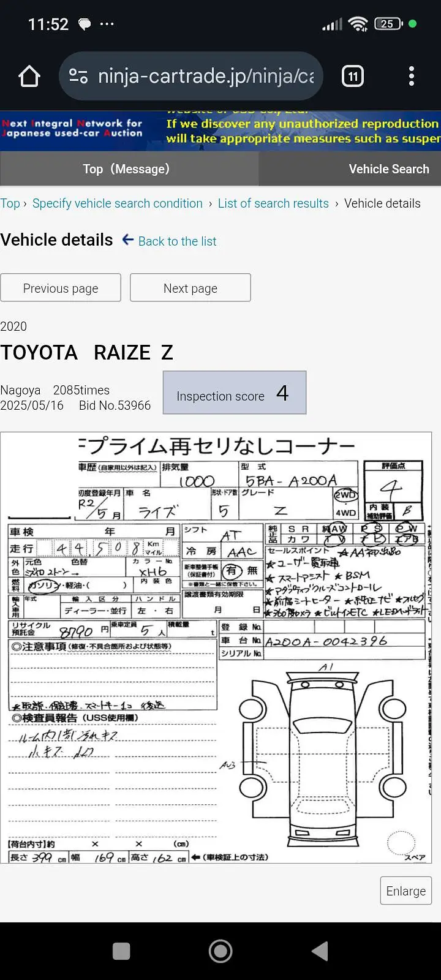This screenshot has height=980, width=441.
Task: Tap the recent apps square button
Action: click(121, 951)
